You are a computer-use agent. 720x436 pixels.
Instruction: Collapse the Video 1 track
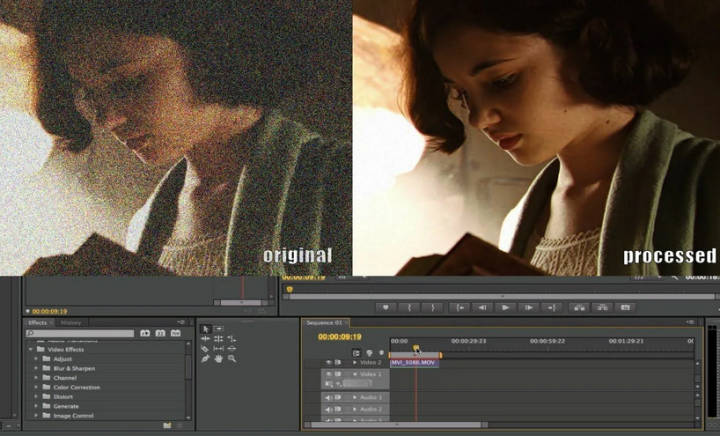(x=354, y=374)
